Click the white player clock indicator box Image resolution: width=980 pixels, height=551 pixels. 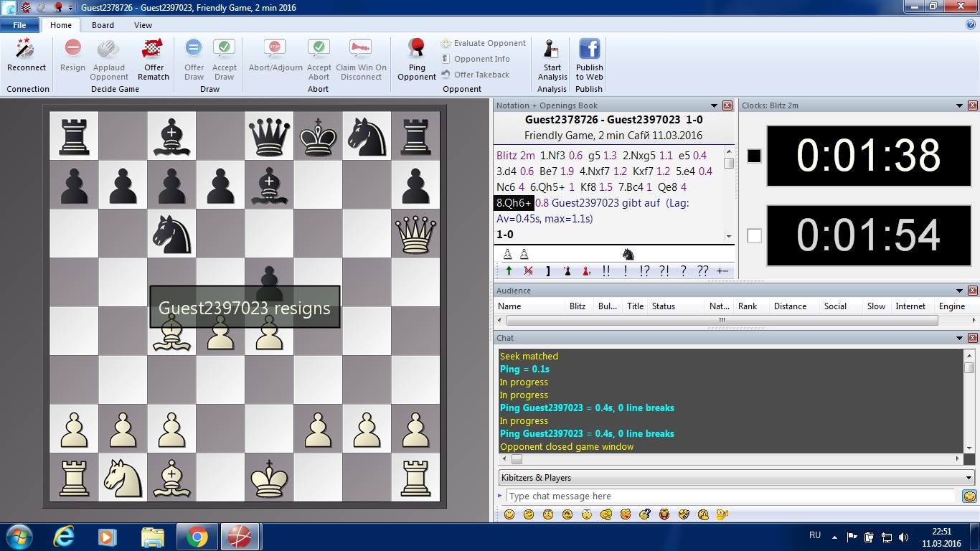point(754,235)
